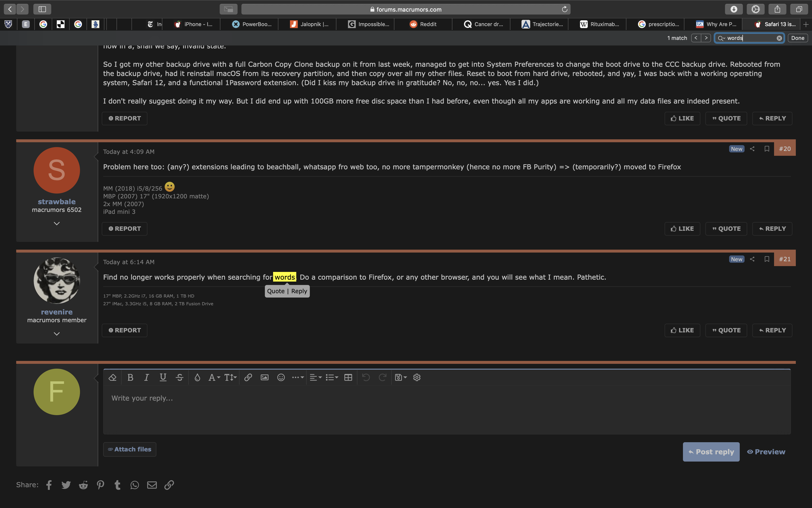Open strawbale's profile link
The image size is (812, 508).
coord(57,202)
